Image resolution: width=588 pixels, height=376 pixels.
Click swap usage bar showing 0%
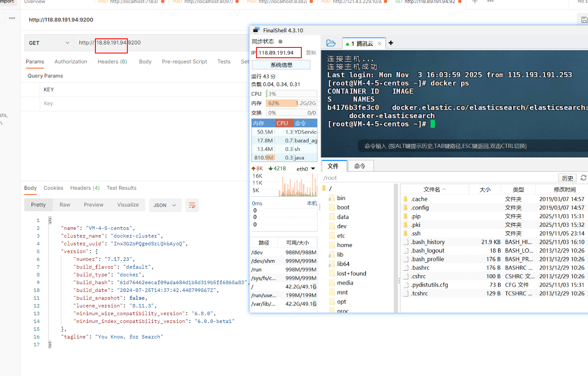tap(291, 113)
